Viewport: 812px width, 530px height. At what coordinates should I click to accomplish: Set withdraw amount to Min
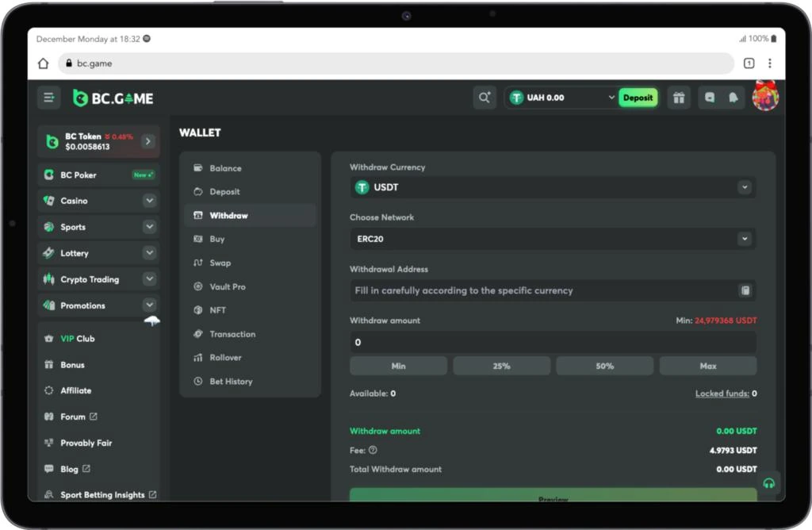tap(398, 366)
